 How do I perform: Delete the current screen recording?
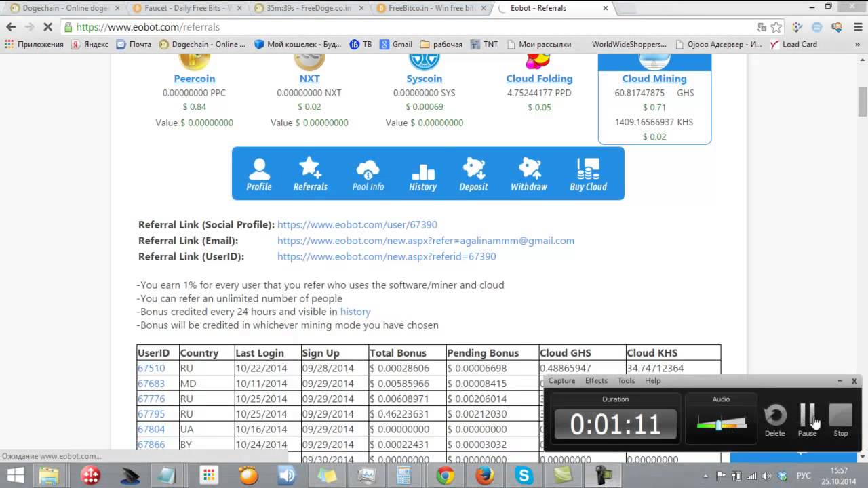pyautogui.click(x=775, y=420)
